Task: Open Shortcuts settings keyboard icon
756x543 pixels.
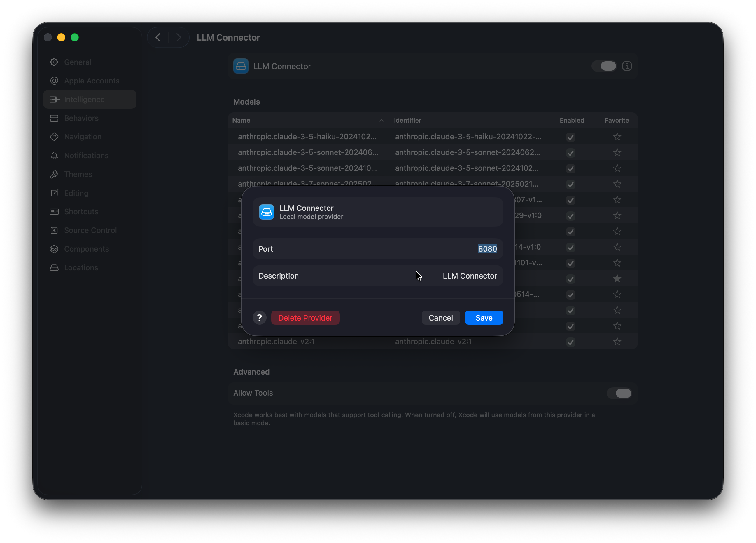Action: [x=54, y=211]
